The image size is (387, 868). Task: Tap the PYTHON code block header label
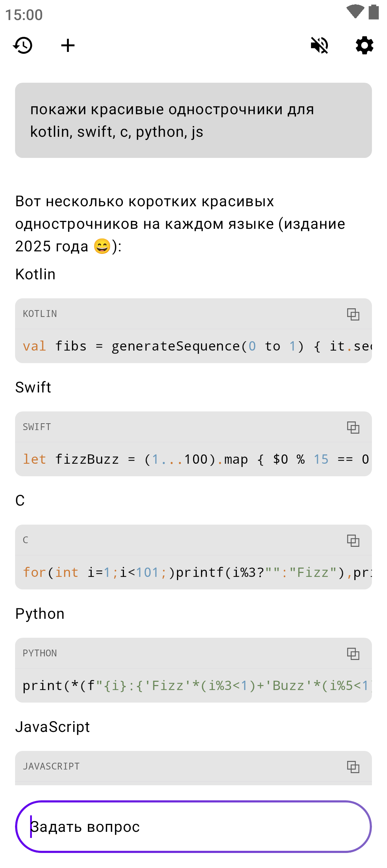(40, 654)
